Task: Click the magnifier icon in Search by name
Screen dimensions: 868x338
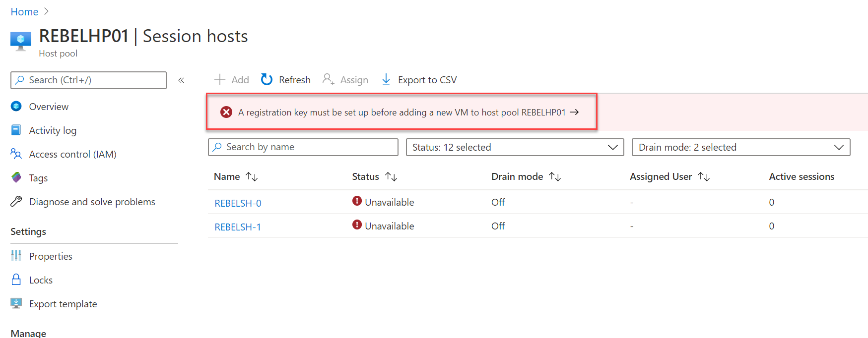Action: coord(217,147)
